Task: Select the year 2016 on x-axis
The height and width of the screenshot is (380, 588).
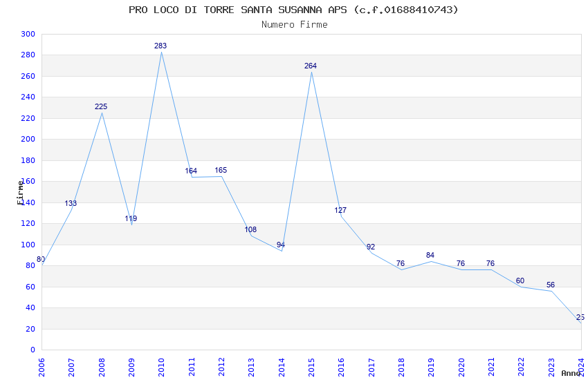Action: click(x=341, y=368)
